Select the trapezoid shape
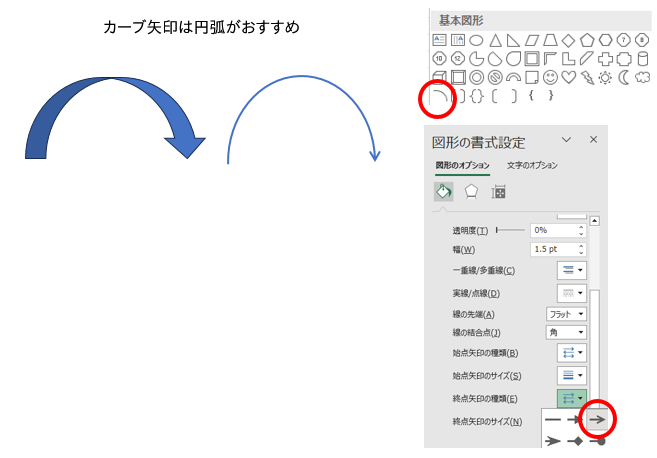Screen dimensions: 657x458 550,41
